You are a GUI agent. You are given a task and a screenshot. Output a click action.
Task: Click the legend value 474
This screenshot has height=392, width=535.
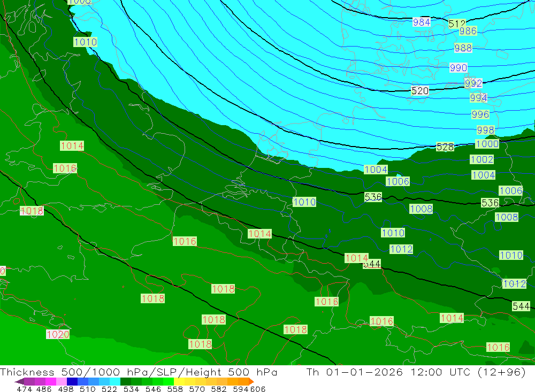[x=24, y=389]
